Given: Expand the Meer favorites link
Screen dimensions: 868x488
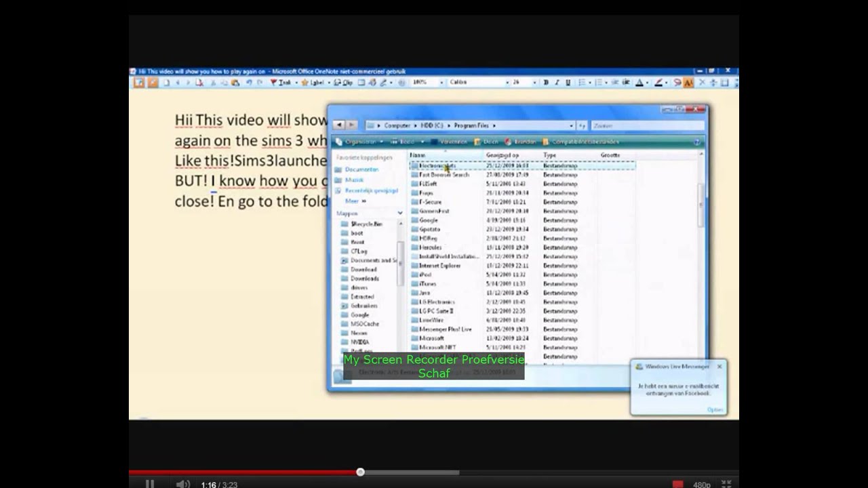Looking at the screenshot, I should tap(355, 201).
